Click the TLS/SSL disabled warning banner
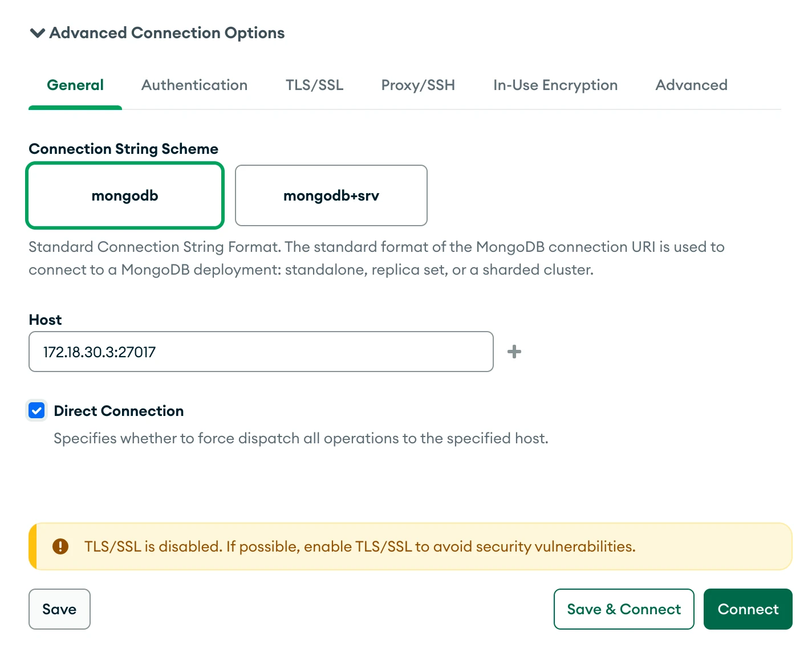Viewport: 812px width, 645px height. (x=411, y=546)
